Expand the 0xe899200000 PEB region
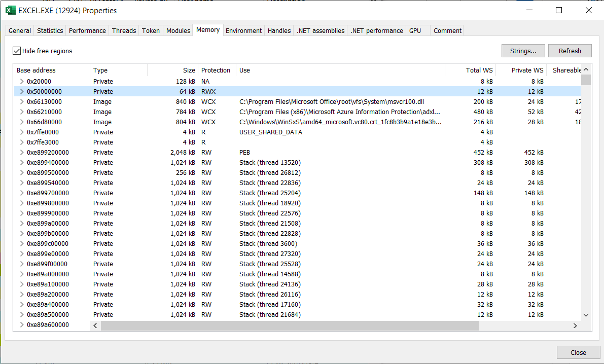Viewport: 604px width, 364px height. tap(21, 153)
